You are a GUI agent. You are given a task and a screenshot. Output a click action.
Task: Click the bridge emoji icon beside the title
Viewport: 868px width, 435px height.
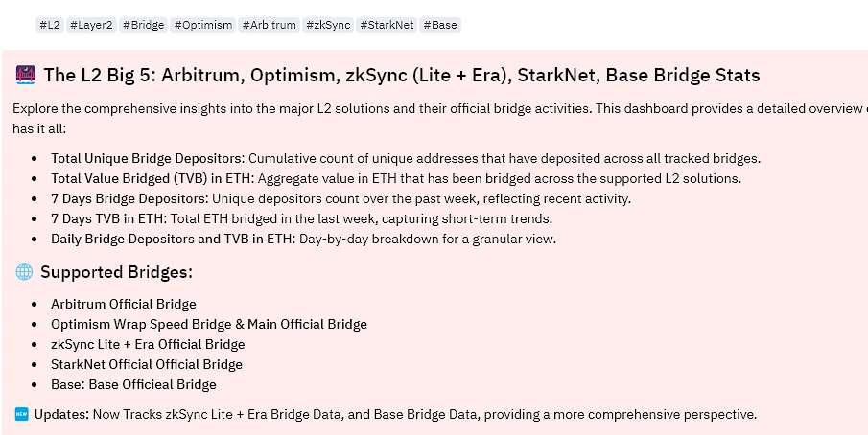26,75
